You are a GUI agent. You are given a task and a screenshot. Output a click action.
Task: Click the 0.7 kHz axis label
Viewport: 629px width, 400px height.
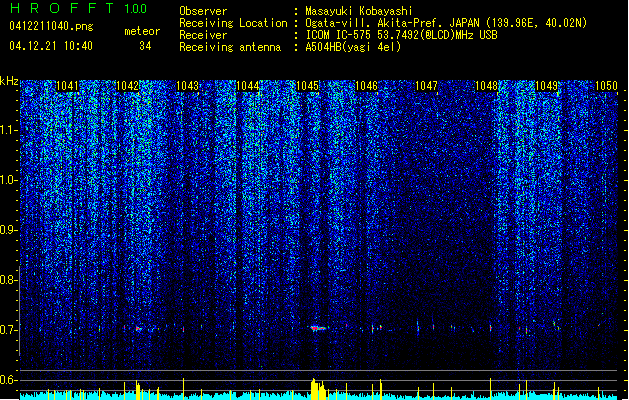(9, 330)
